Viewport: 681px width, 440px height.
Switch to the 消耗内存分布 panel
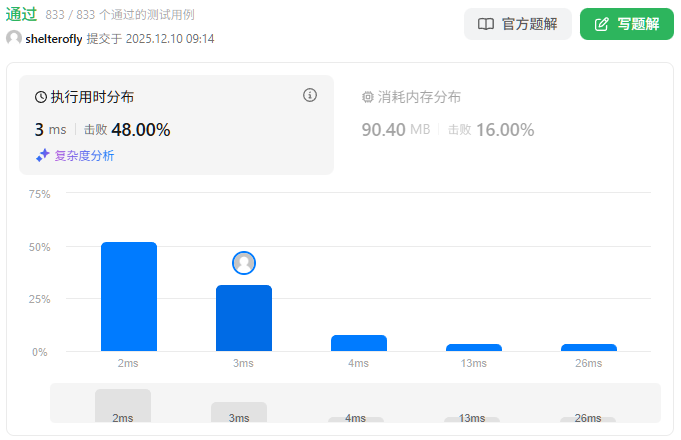click(419, 97)
